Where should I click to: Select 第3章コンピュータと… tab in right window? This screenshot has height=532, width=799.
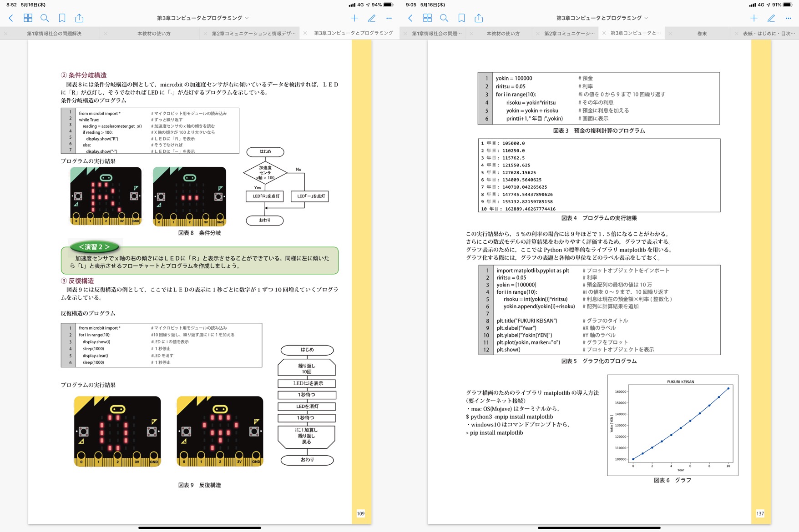(x=636, y=33)
